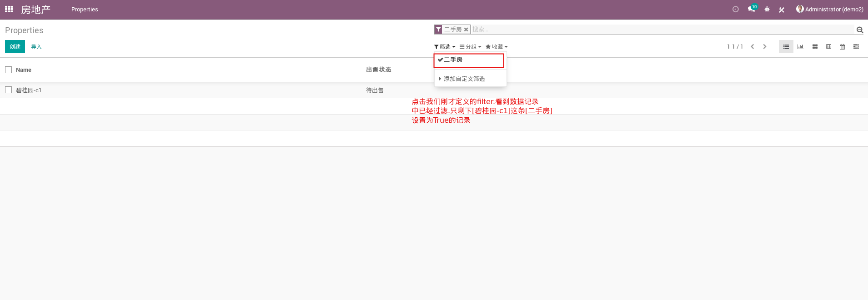Expand 添加自定义筛选 custom filter option
Viewport: 868px width, 300px height.
[464, 79]
